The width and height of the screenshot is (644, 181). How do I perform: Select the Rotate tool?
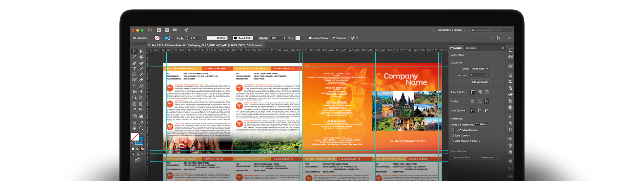135,86
